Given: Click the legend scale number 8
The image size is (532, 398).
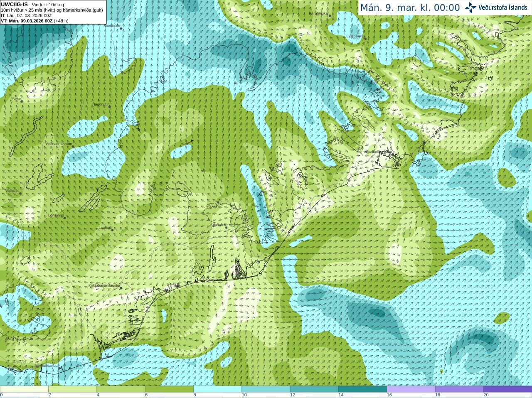Looking at the screenshot, I should coord(195,395).
